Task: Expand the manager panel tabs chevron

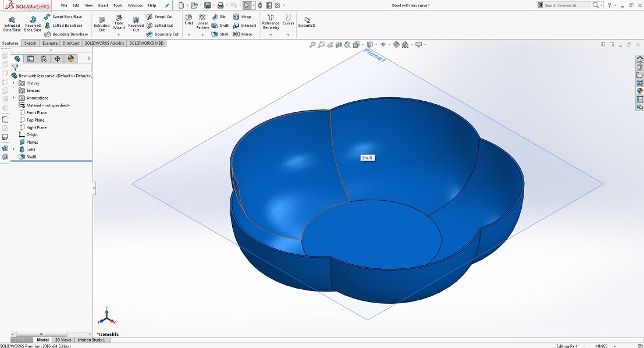Action: coord(89,59)
